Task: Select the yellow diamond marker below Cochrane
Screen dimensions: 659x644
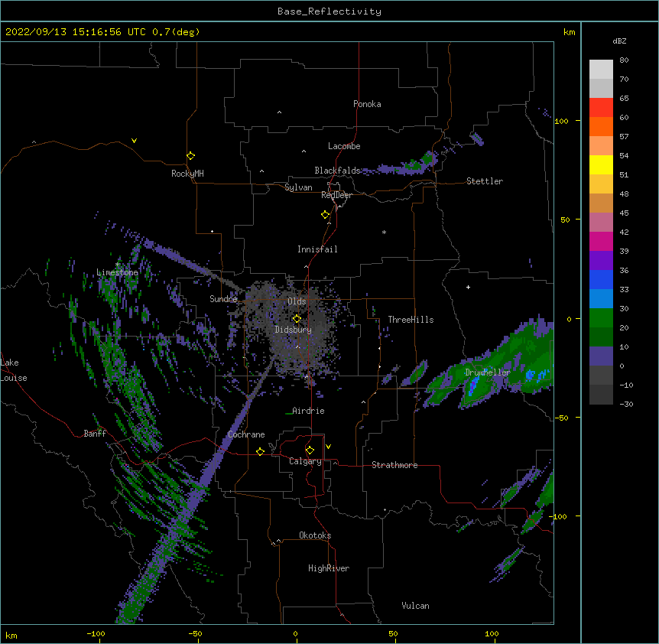Action: click(x=260, y=451)
